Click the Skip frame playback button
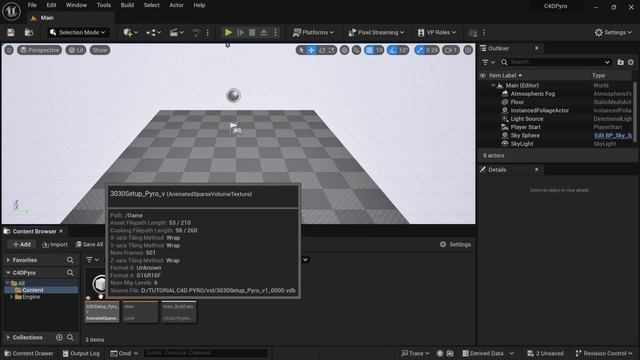Viewport: 640px width, 360px height. point(240,32)
